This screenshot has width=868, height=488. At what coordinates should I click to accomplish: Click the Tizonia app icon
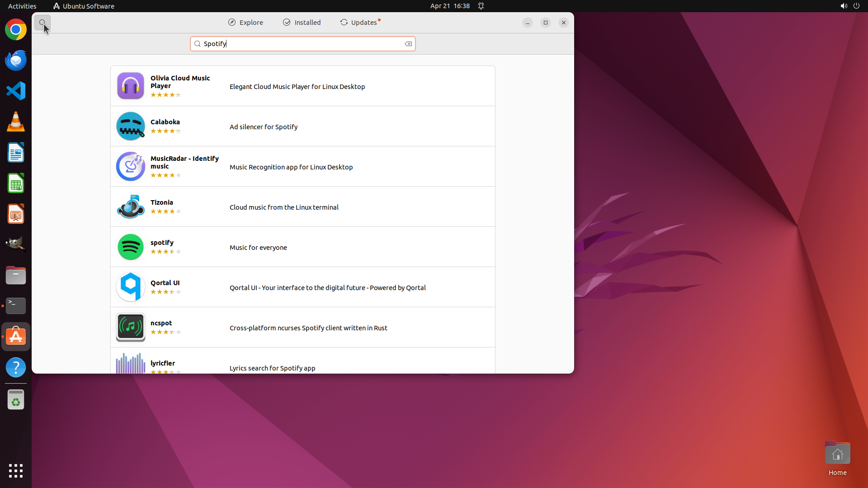click(130, 206)
